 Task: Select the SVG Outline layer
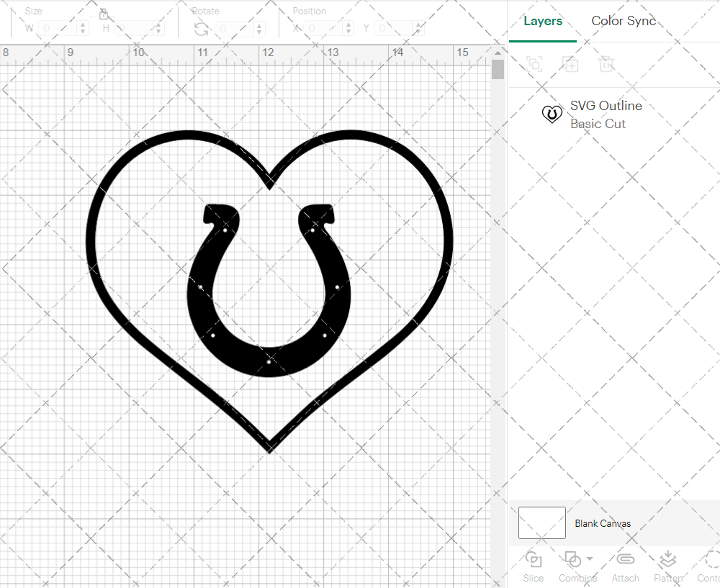pos(605,114)
